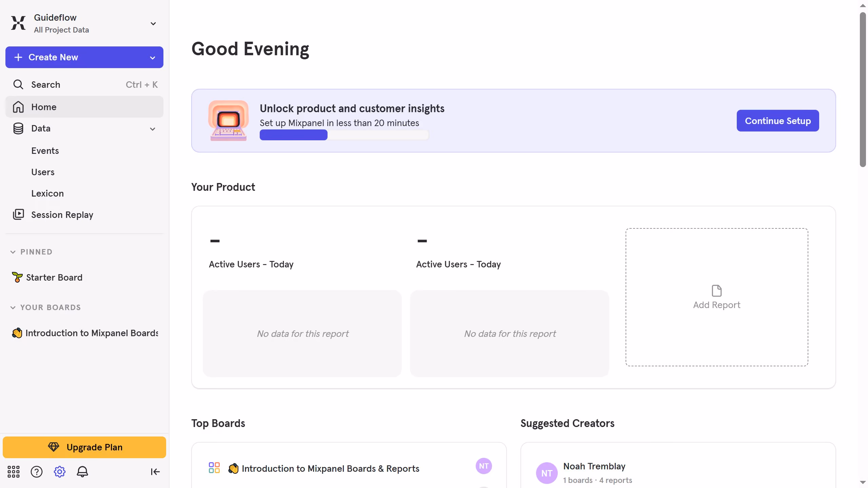The width and height of the screenshot is (868, 488).
Task: Open settings gear icon
Action: pyautogui.click(x=60, y=471)
